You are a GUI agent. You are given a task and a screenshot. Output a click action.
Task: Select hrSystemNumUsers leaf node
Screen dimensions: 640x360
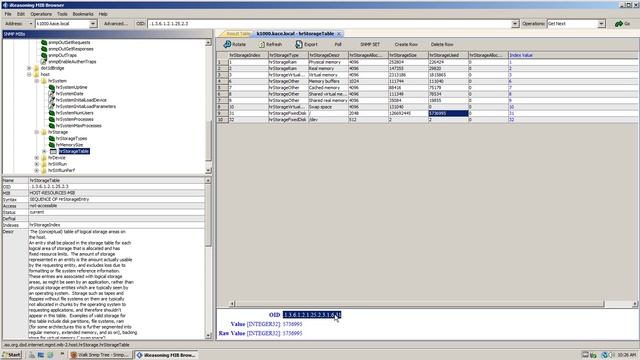point(75,113)
